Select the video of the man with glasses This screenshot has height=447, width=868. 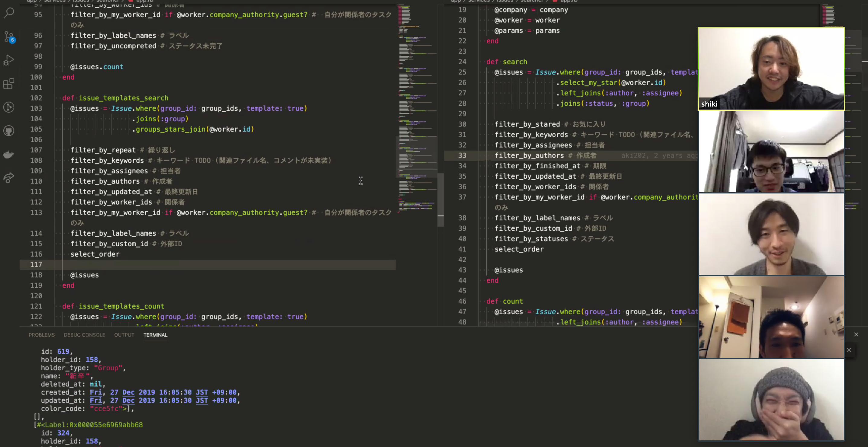pos(771,152)
